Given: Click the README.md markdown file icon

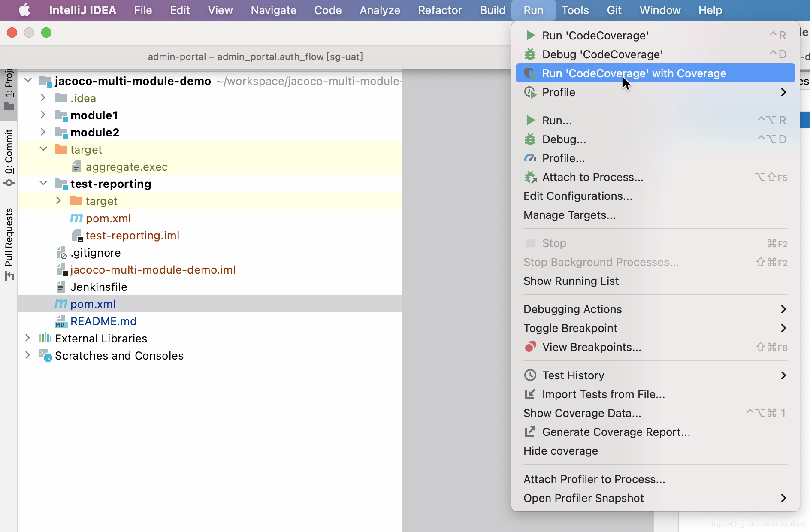Looking at the screenshot, I should click(x=61, y=321).
